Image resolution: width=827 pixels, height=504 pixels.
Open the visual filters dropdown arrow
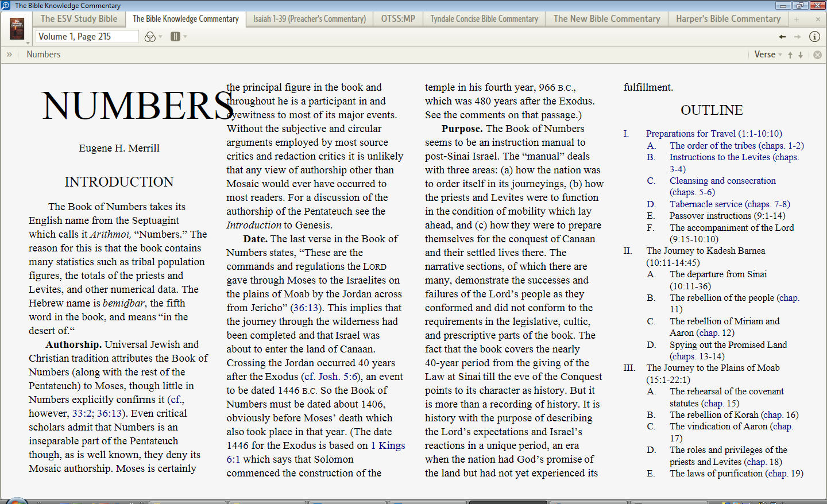click(160, 37)
